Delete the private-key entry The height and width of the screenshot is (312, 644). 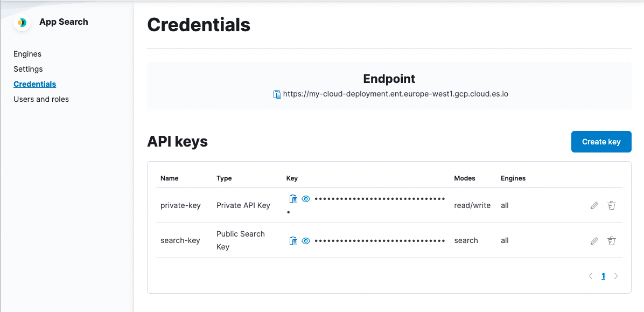tap(612, 205)
